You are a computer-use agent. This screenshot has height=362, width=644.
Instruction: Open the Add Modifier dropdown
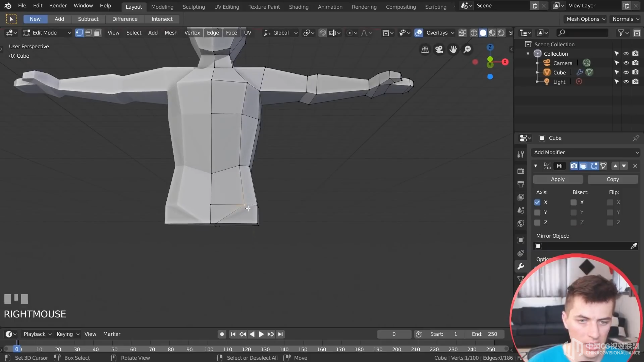[586, 153]
